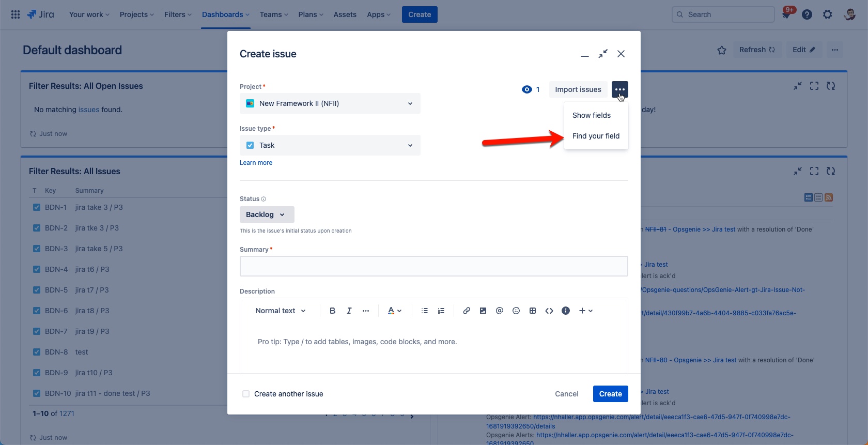Click the BDN-5 task type icon

coord(37,290)
